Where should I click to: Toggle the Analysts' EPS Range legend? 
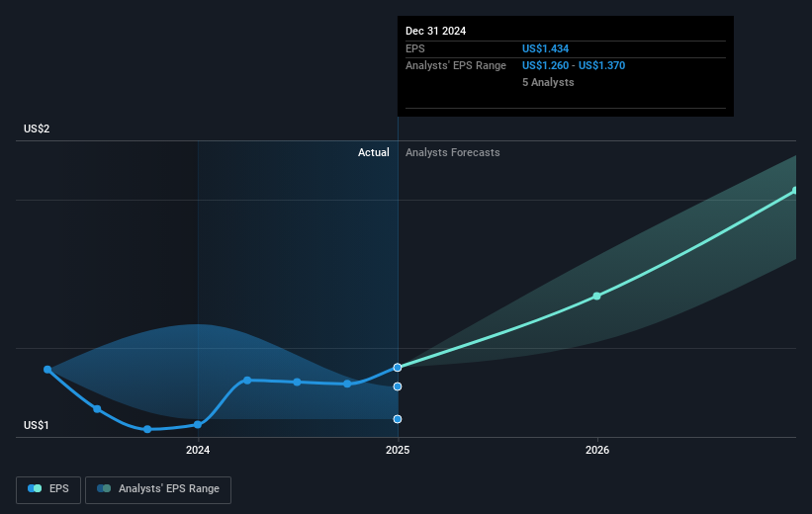(158, 489)
